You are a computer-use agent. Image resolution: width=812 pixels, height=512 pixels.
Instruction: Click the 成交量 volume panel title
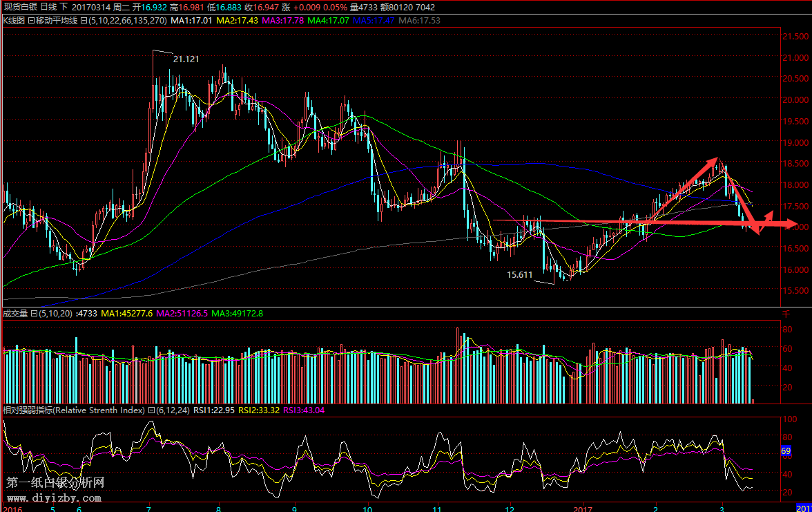click(x=14, y=313)
